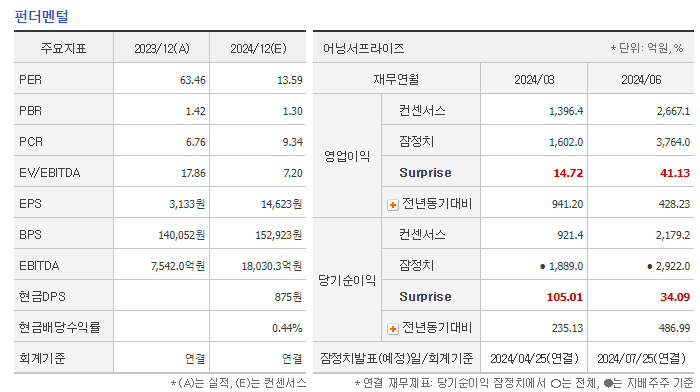Image resolution: width=700 pixels, height=392 pixels.
Task: Select the 2024/06 column header
Action: tap(641, 80)
